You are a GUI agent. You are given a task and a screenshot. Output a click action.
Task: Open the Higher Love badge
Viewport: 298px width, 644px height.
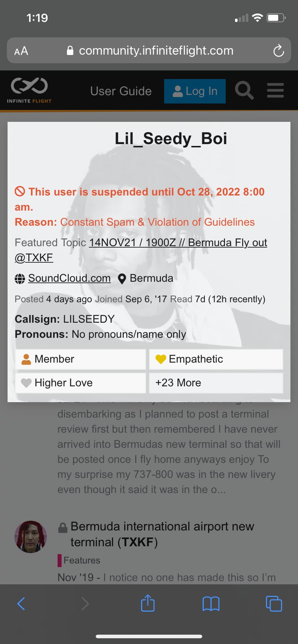tap(81, 383)
